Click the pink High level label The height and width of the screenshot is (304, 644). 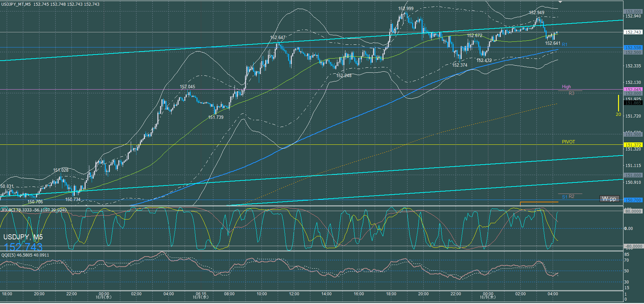[566, 87]
